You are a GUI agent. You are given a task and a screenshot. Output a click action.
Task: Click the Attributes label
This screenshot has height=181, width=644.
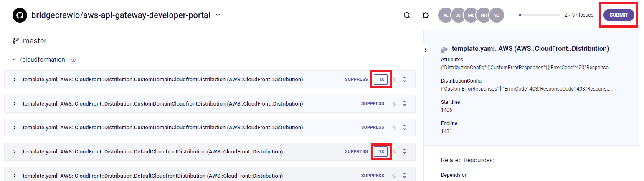pyautogui.click(x=452, y=60)
